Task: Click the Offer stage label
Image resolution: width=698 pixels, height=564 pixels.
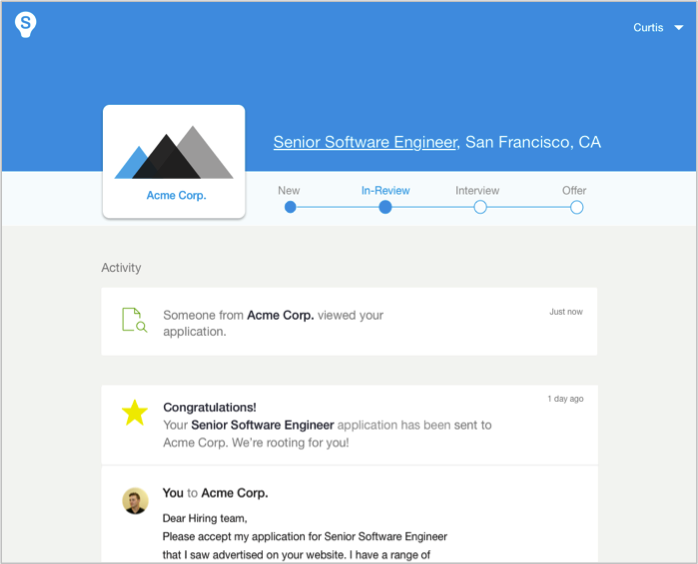Action: (x=574, y=190)
